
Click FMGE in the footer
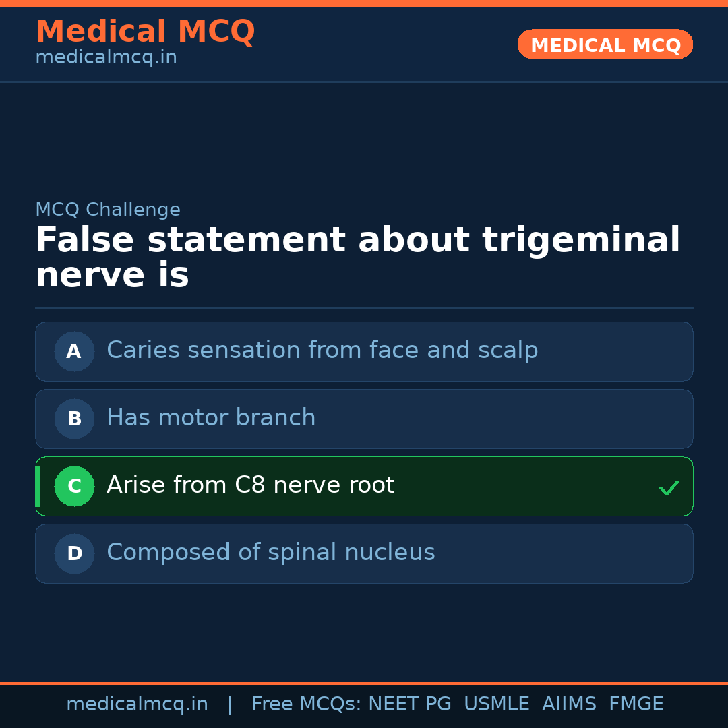click(636, 704)
